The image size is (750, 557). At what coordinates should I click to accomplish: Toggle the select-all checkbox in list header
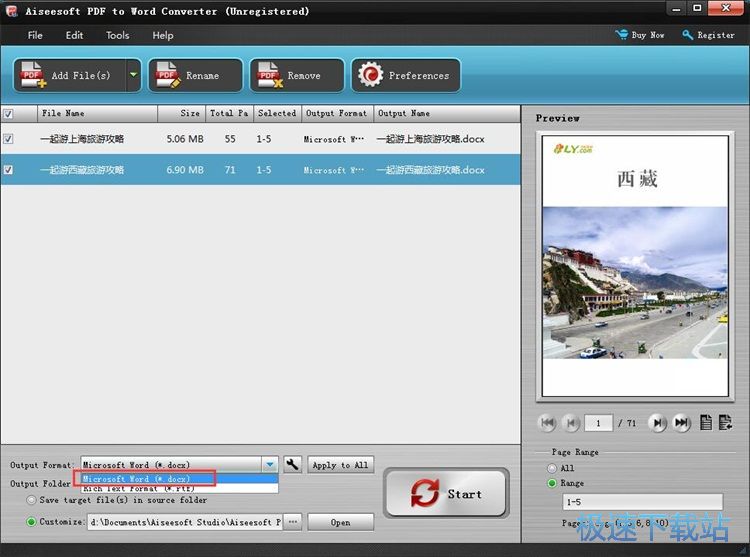pos(9,114)
